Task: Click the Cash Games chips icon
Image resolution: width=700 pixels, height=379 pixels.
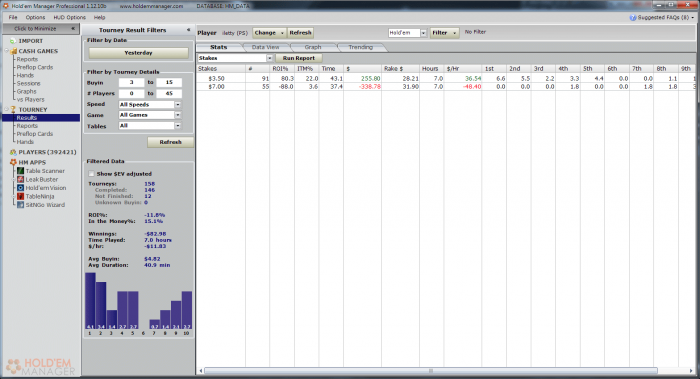Action: tap(13, 51)
